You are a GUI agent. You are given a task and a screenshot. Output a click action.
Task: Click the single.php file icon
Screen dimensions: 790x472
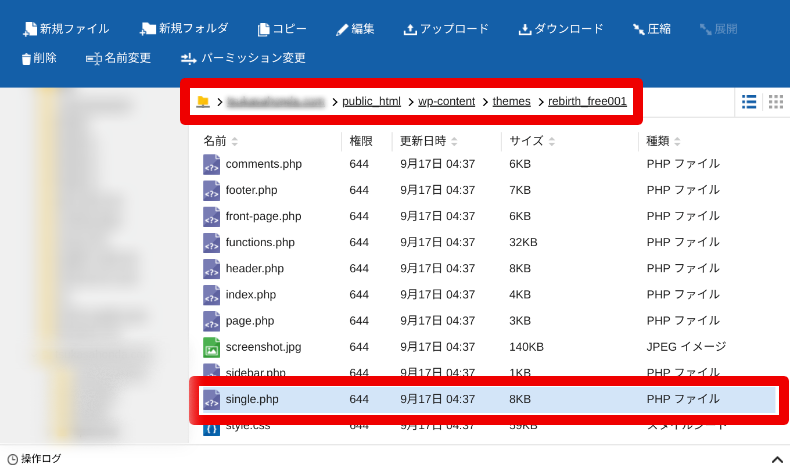tap(211, 400)
